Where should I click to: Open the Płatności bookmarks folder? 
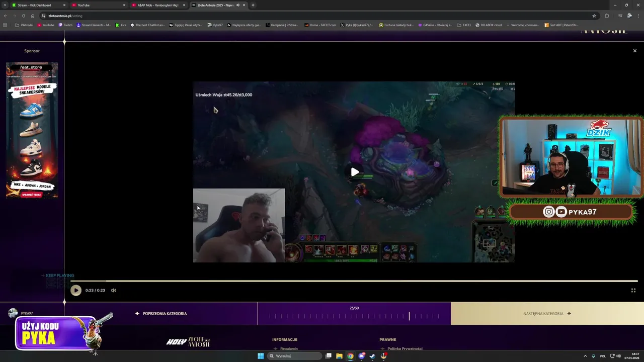(x=24, y=25)
